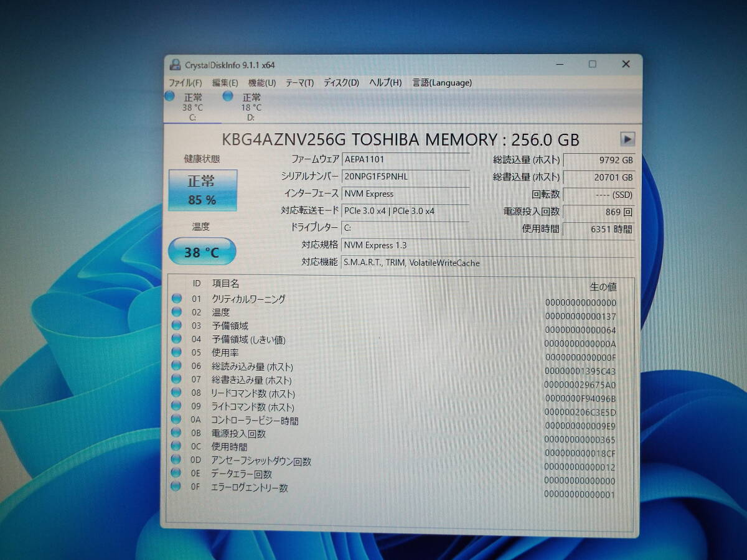This screenshot has height=560, width=747.
Task: Click raw value 000000206C3E5D
Action: click(x=580, y=413)
